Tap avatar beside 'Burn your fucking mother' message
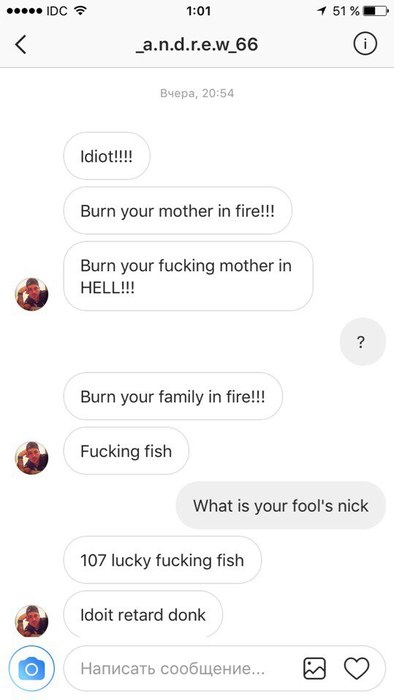394x700 pixels. pos(32,294)
